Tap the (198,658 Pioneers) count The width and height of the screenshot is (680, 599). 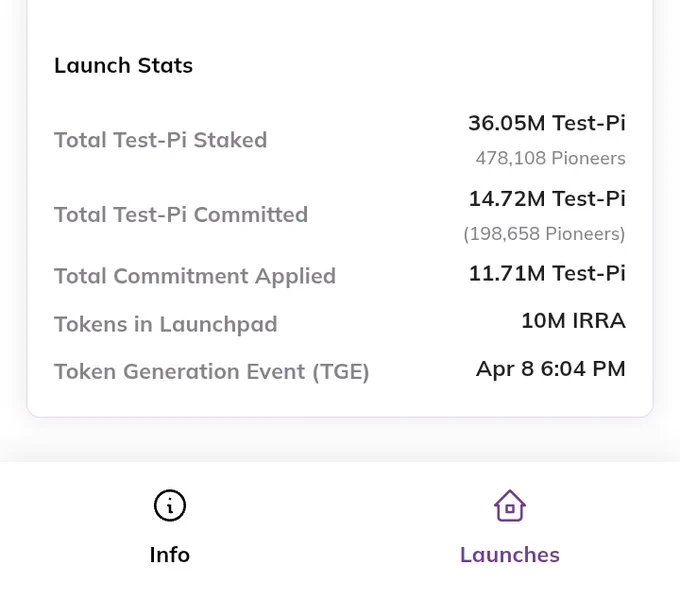tap(544, 234)
